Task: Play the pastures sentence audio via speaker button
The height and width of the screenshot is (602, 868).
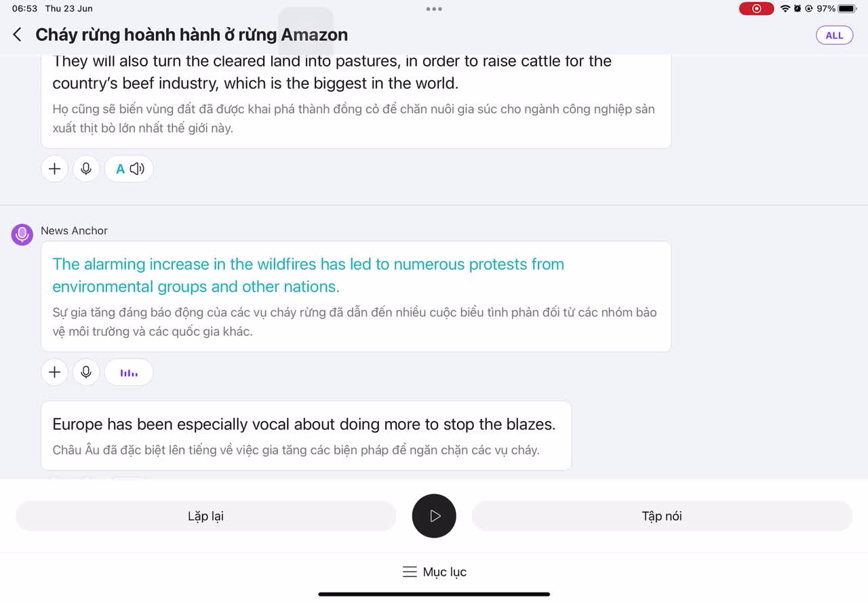Action: click(x=129, y=169)
